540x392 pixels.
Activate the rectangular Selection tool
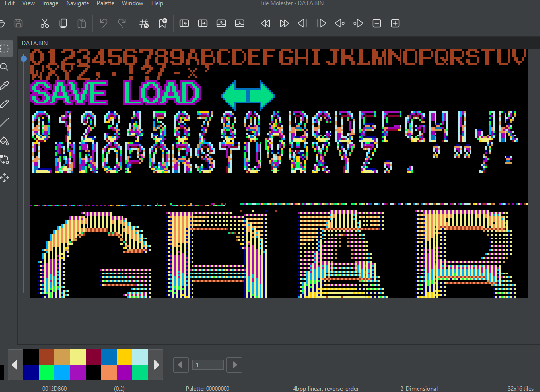(x=5, y=49)
